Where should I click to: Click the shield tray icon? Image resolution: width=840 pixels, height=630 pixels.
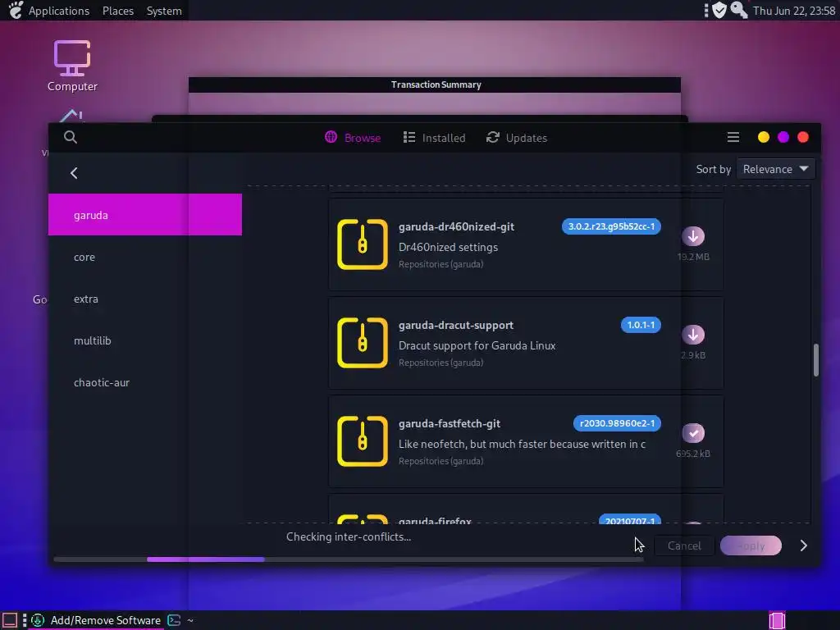[x=719, y=10]
